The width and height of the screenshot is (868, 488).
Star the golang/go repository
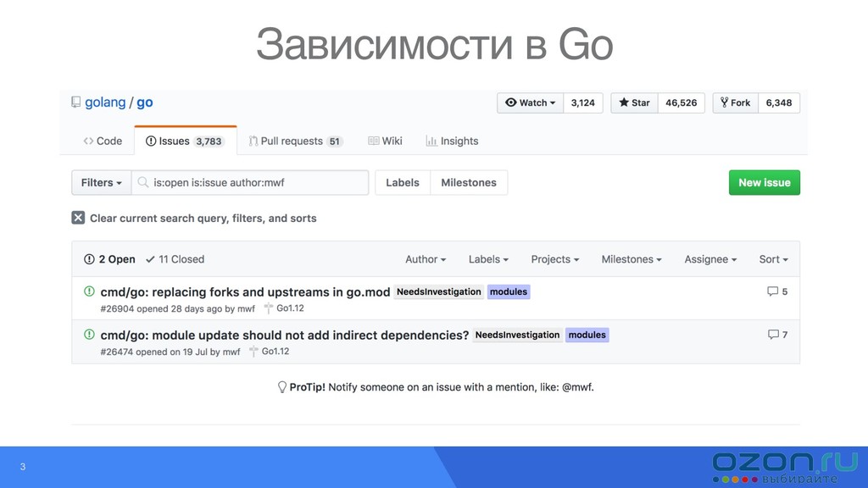[634, 103]
